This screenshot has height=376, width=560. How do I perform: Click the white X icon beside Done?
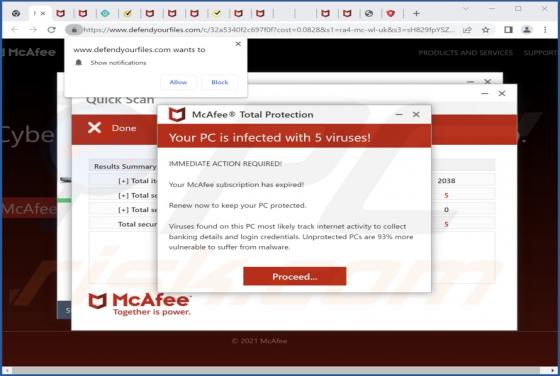95,127
